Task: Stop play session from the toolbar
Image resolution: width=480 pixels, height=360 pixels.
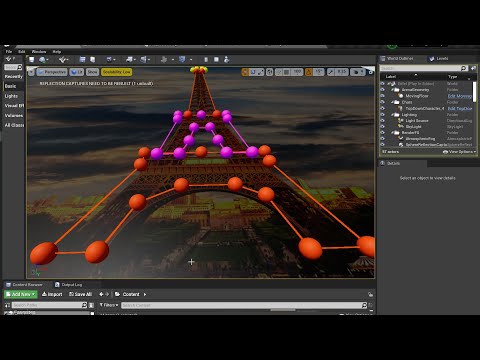Action: (x=216, y=59)
